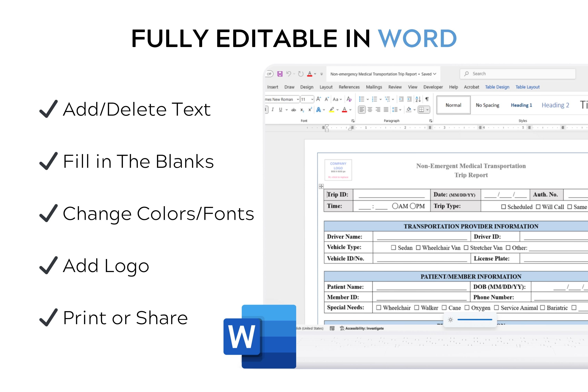
Task: Check the Oxygen special needs box
Action: click(x=467, y=308)
